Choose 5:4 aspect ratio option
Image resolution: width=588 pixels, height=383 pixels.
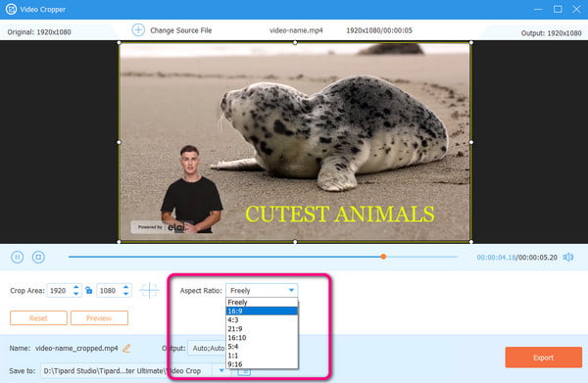pyautogui.click(x=262, y=347)
